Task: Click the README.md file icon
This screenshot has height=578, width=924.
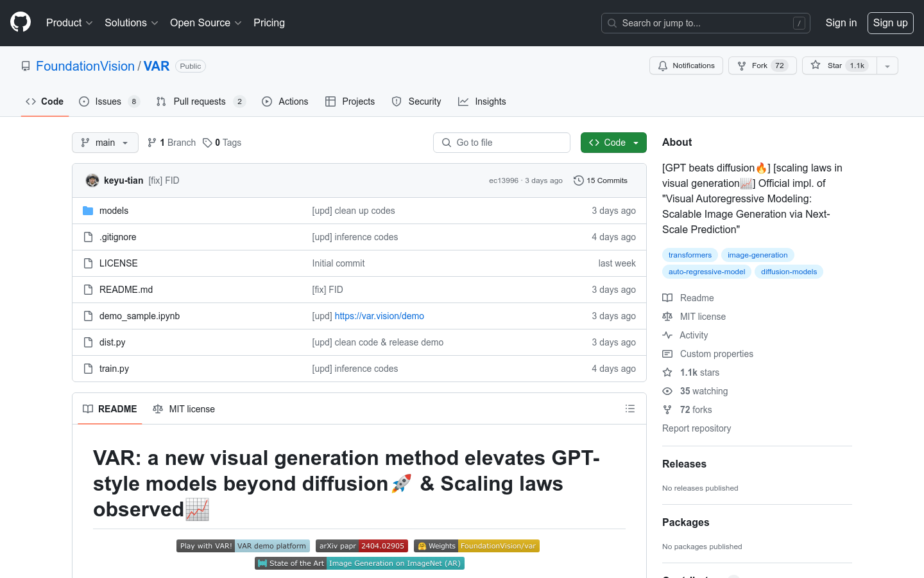Action: 88,290
